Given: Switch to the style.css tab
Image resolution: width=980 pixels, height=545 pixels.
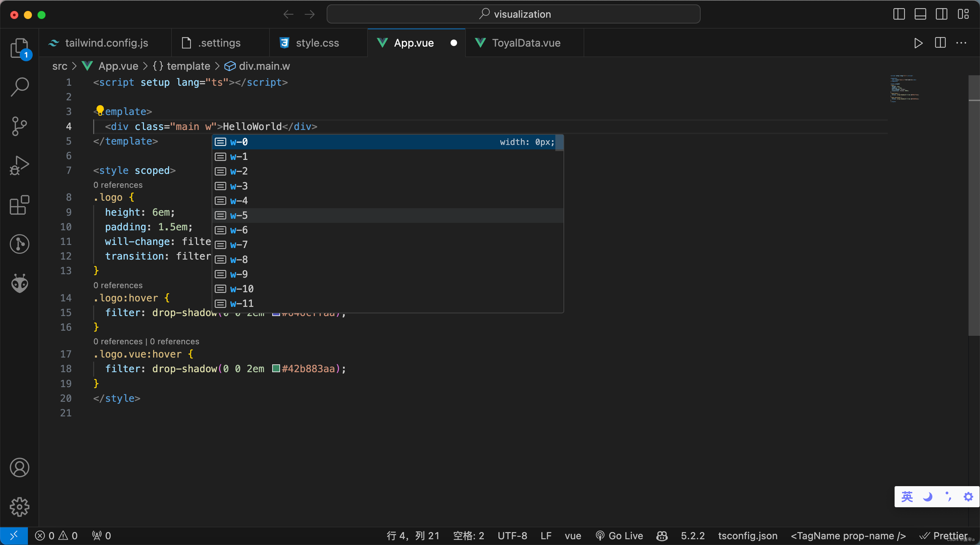Looking at the screenshot, I should coord(318,43).
